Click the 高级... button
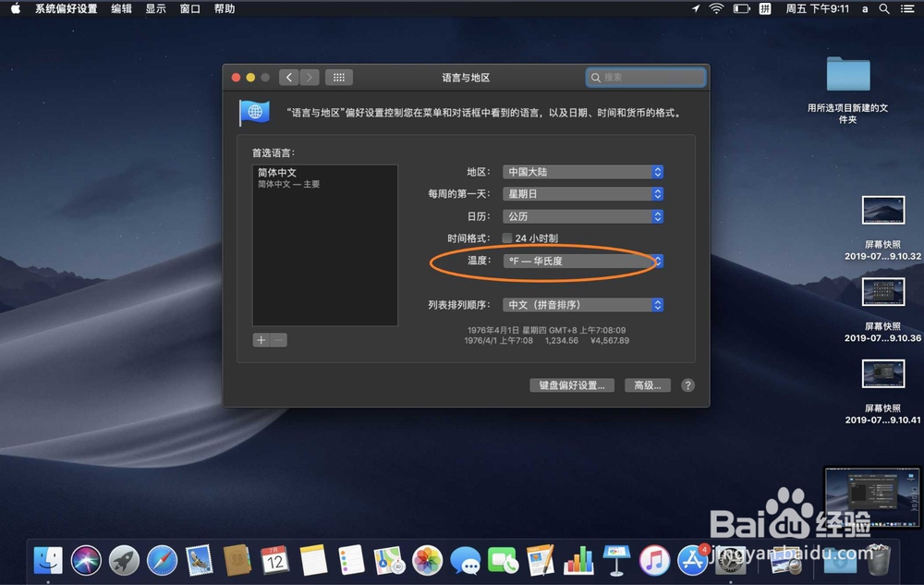924x585 pixels. pyautogui.click(x=647, y=385)
